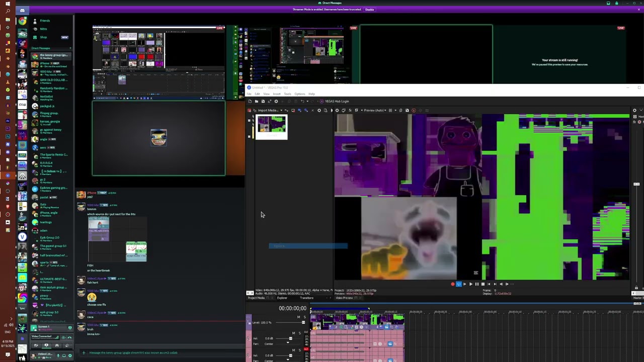Click the timeline timecode display 00:00:00;00
The width and height of the screenshot is (644, 362).
[x=292, y=308]
